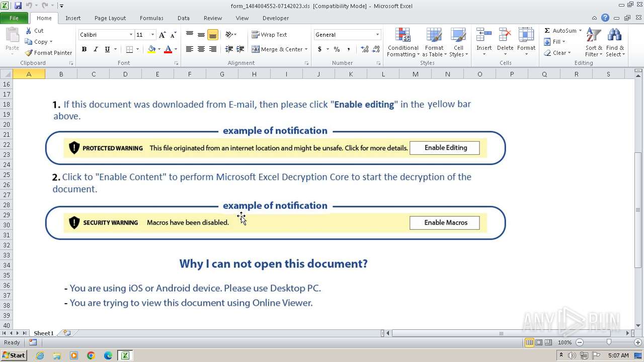Viewport: 644px width, 362px height.
Task: Open the font size dropdown
Action: [x=152, y=35]
